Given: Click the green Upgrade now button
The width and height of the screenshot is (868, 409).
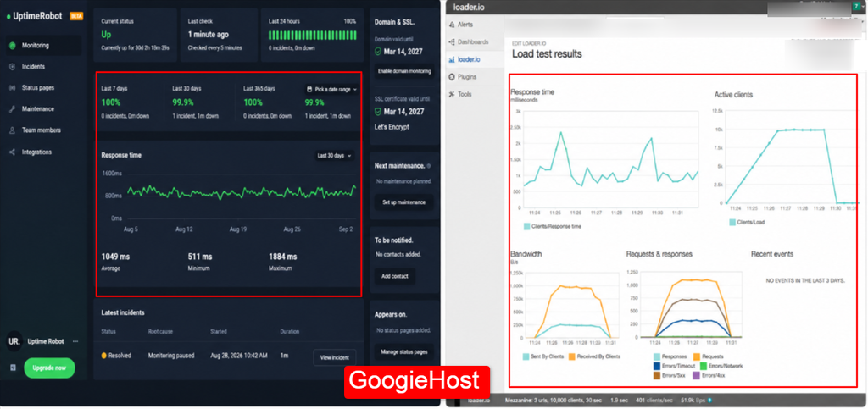Looking at the screenshot, I should click(x=49, y=368).
